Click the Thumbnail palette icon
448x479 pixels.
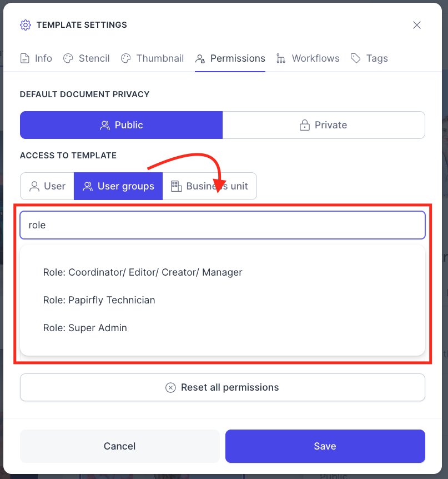click(125, 58)
